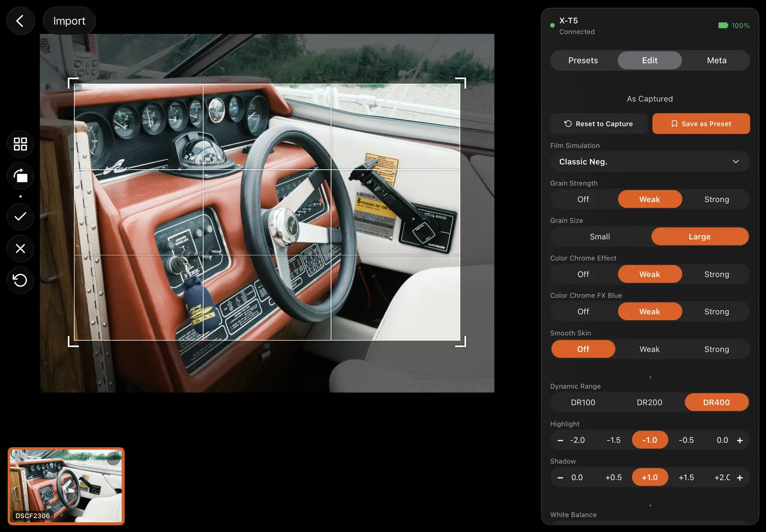Cancel crop with the X icon

tap(20, 248)
